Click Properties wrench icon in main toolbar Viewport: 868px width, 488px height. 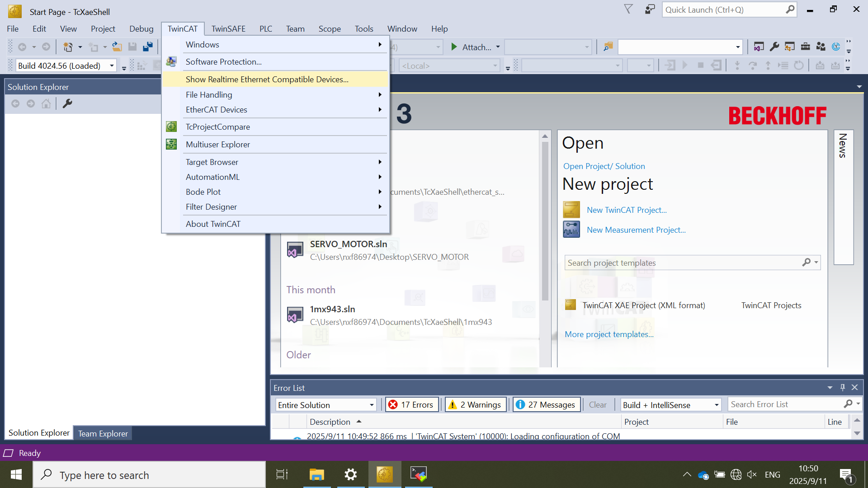click(774, 47)
